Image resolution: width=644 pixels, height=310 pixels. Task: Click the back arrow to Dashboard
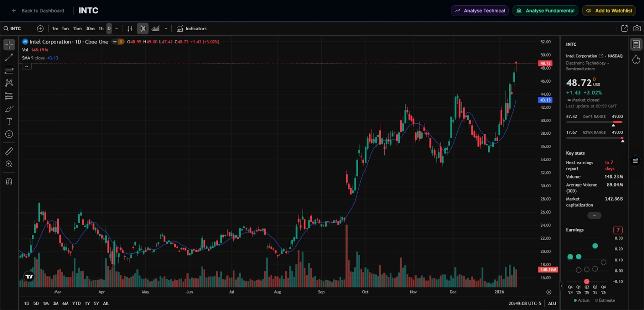pyautogui.click(x=14, y=11)
